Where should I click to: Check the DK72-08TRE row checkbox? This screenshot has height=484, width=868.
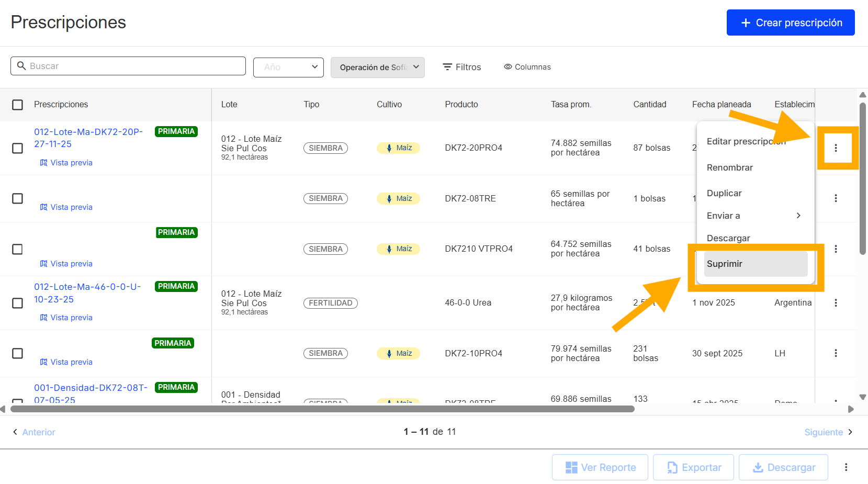(17, 198)
